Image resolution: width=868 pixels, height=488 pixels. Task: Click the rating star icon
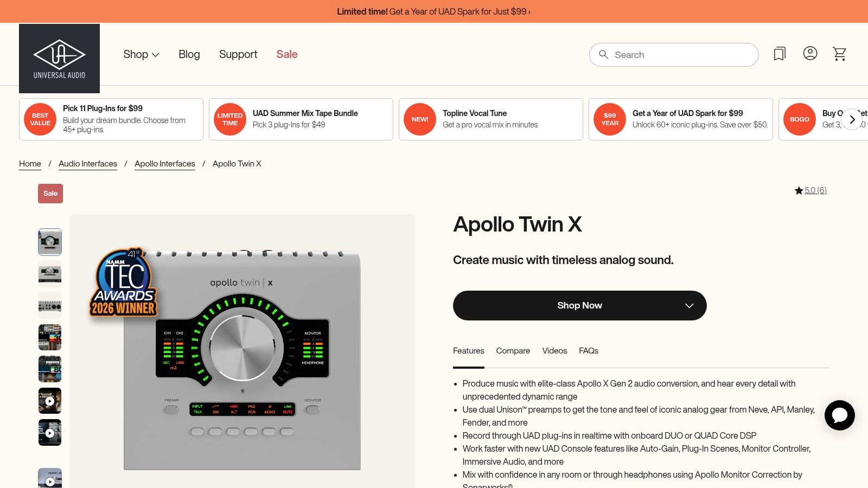click(799, 190)
